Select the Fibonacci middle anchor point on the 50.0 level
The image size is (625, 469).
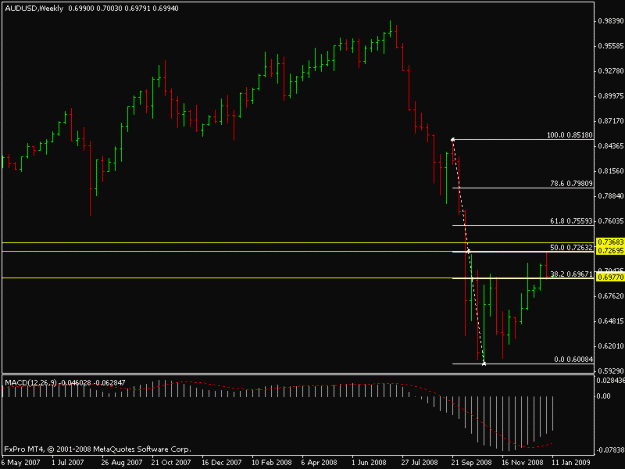click(x=468, y=251)
